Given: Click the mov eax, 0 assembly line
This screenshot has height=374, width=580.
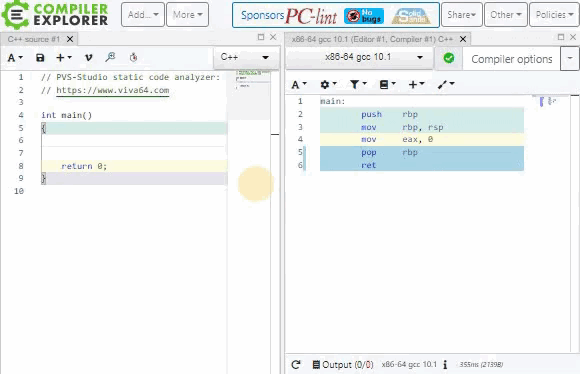Looking at the screenshot, I should pyautogui.click(x=422, y=139).
